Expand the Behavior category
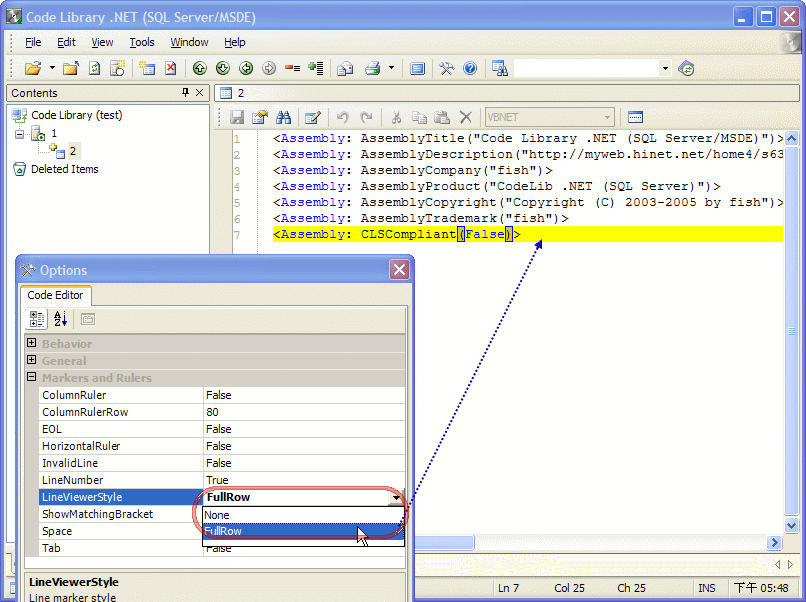The image size is (806, 602). (31, 343)
